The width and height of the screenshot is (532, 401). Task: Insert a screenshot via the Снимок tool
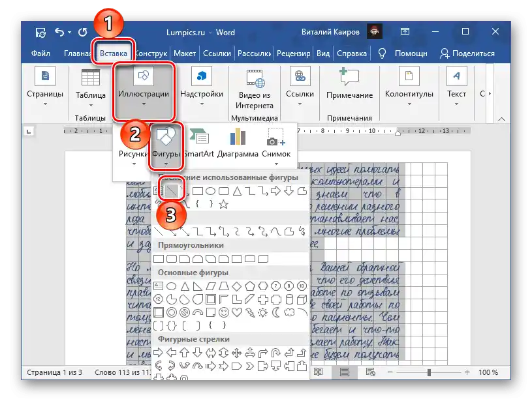276,143
